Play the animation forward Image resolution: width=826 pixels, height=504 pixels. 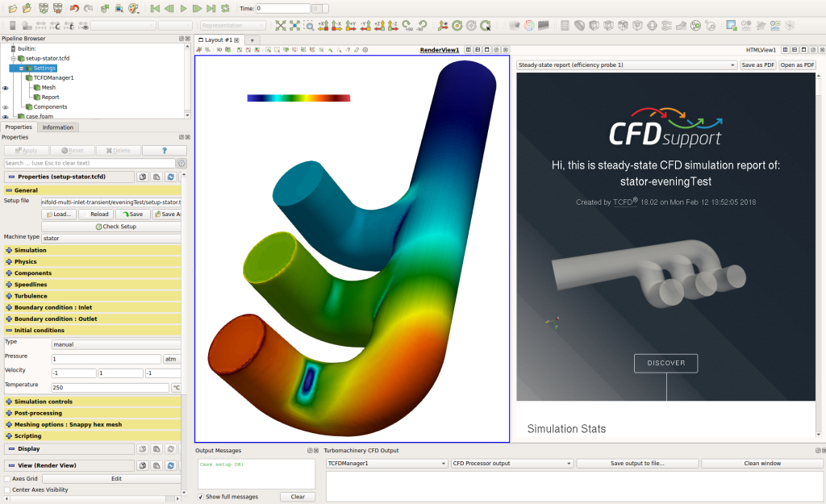[x=183, y=8]
